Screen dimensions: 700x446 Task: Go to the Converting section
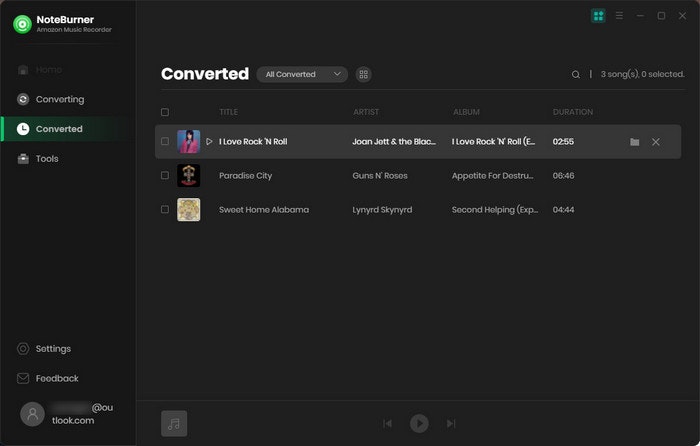click(x=50, y=99)
